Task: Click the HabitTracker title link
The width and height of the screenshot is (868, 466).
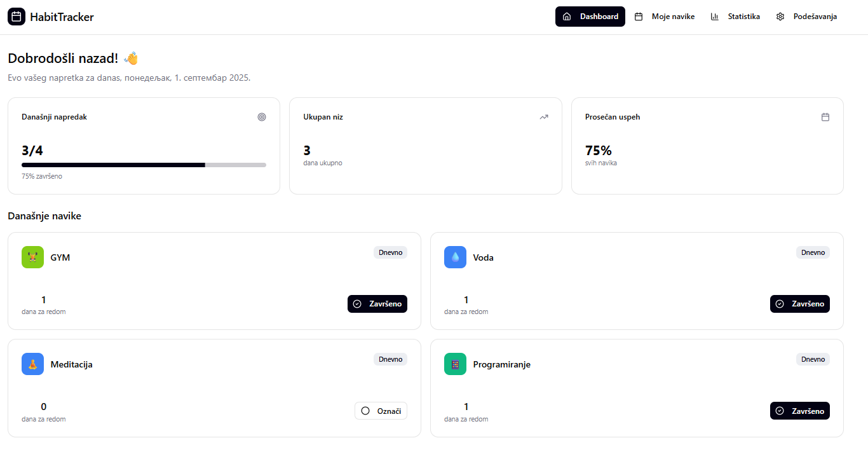Action: [62, 17]
